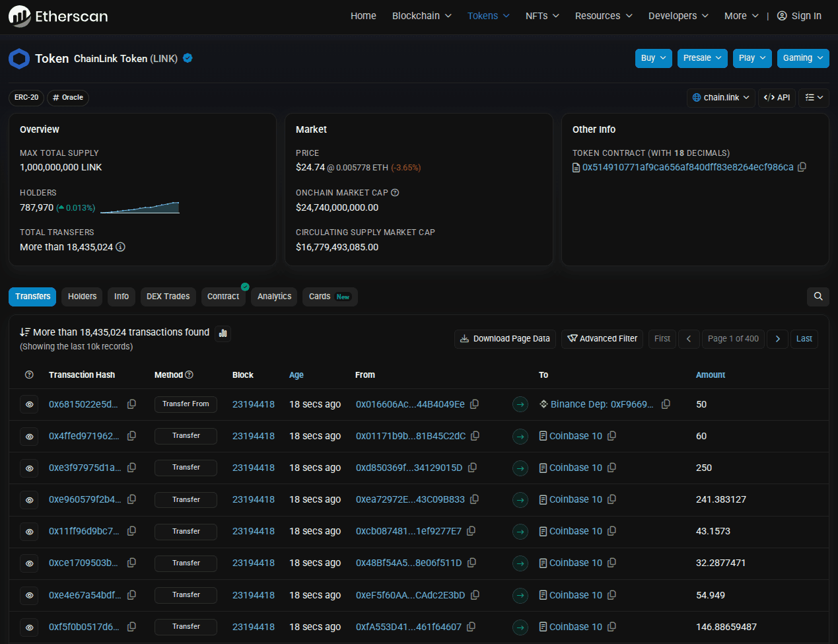Copy transaction hash 0x4ffed971962
Viewport: 838px width, 644px height.
pos(132,436)
